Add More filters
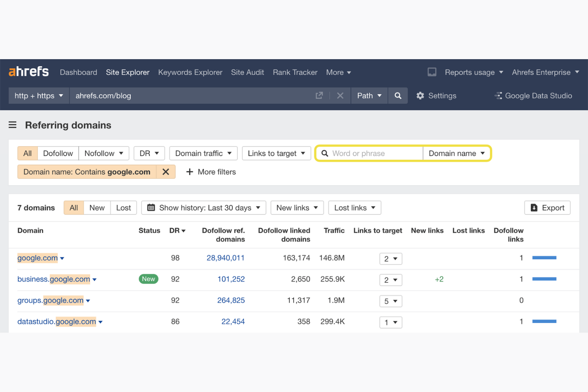Image resolution: width=588 pixels, height=392 pixels. coord(211,172)
